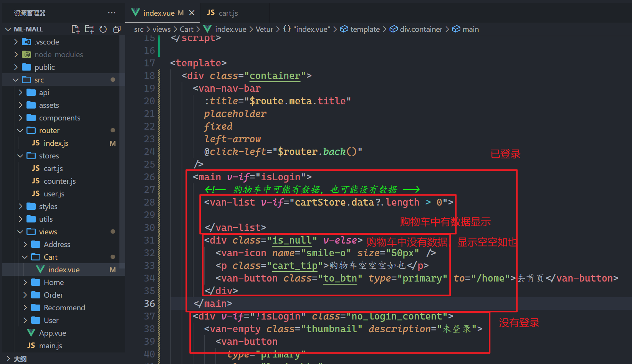The image size is (632, 364).
Task: Click the cart_tip class name
Action: click(x=294, y=266)
